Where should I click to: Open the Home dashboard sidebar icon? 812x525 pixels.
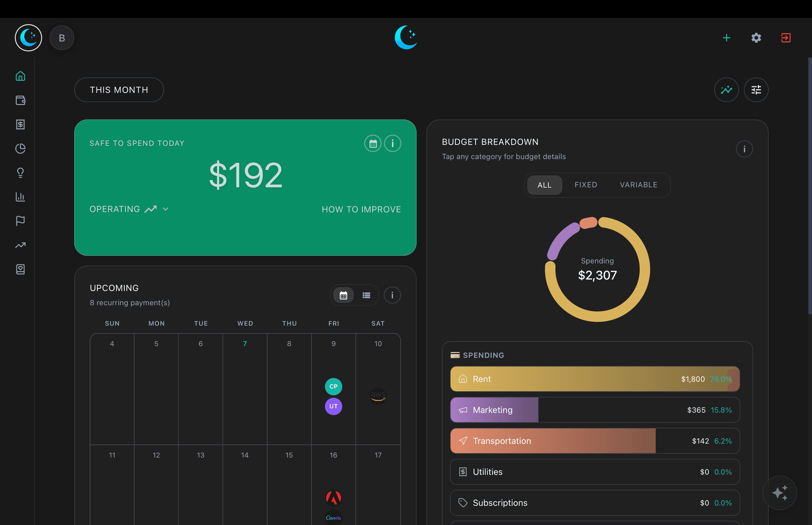(x=20, y=76)
